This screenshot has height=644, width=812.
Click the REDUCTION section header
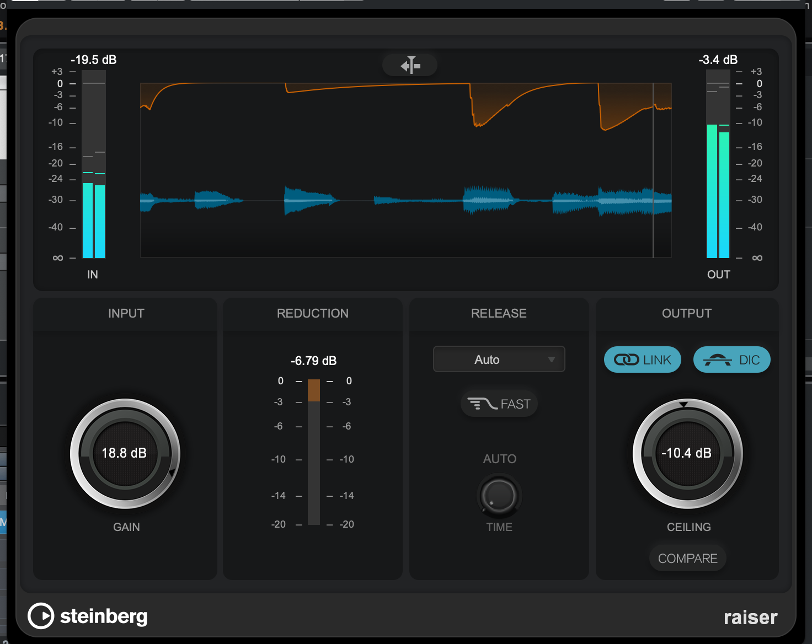pos(313,313)
